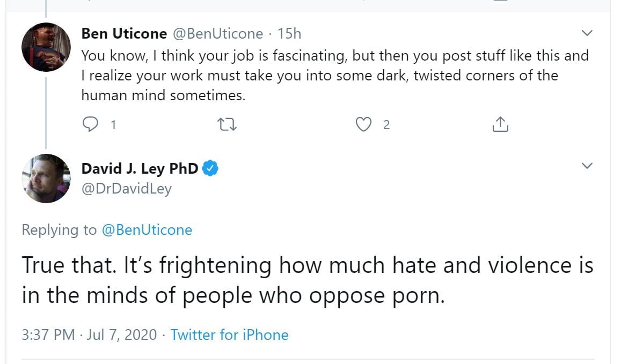Click the Ben Uticone display name
This screenshot has height=364, width=621.
coord(124,34)
